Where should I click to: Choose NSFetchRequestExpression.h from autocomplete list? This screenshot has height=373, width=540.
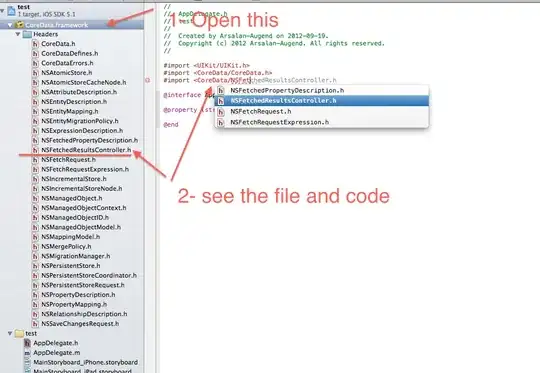322,122
